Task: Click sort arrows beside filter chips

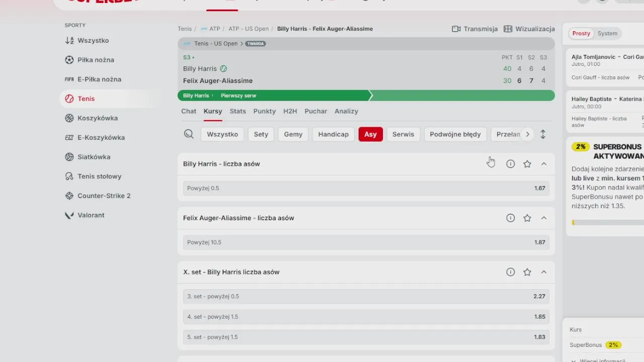Action: [x=543, y=134]
